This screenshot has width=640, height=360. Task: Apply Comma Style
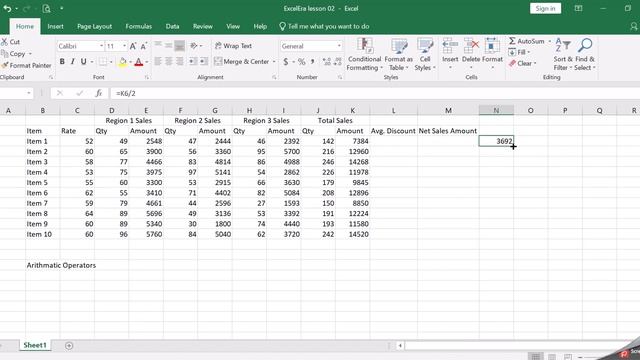[313, 62]
